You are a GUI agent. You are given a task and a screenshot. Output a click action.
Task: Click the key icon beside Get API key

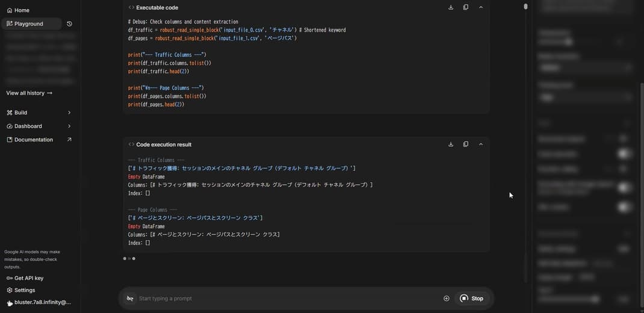tap(10, 278)
